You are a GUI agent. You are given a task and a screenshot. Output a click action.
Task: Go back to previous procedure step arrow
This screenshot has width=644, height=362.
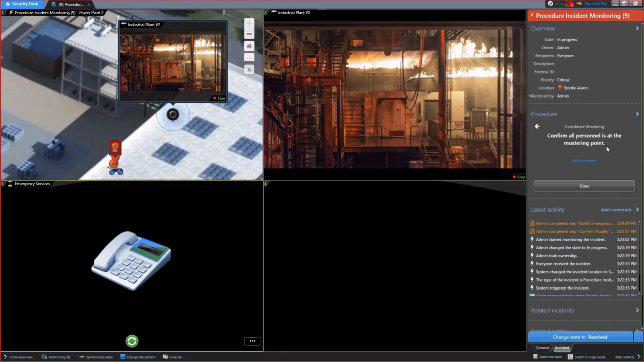click(537, 127)
